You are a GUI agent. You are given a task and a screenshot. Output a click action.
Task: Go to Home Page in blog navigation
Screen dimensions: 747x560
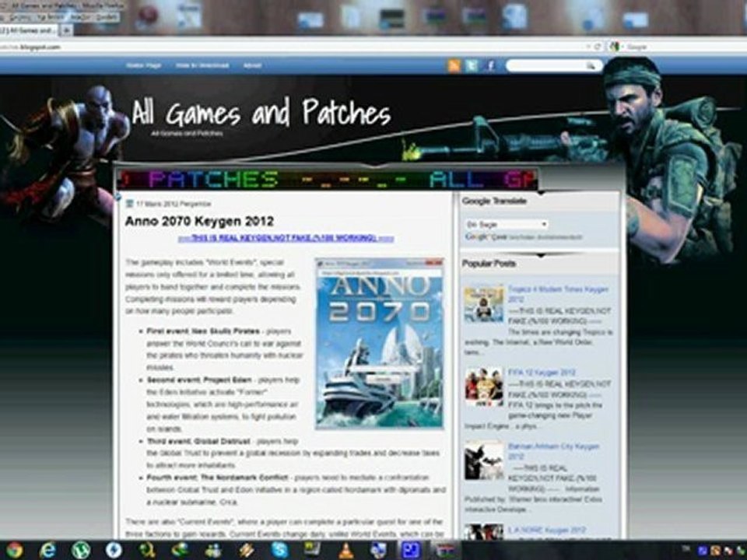pyautogui.click(x=143, y=65)
